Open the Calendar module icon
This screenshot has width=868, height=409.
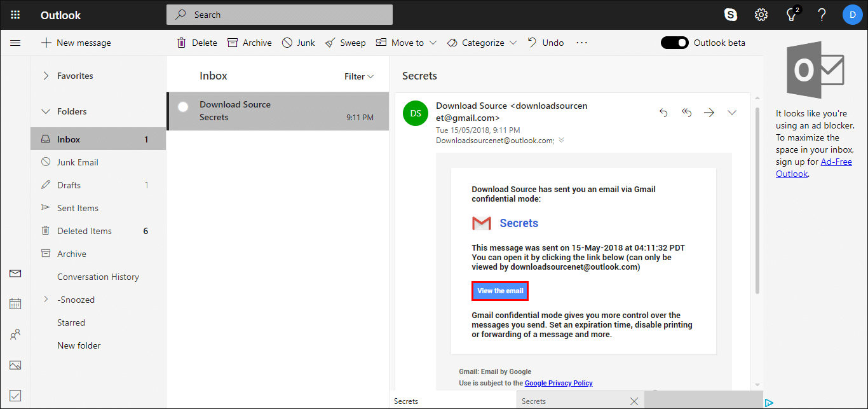pyautogui.click(x=15, y=304)
